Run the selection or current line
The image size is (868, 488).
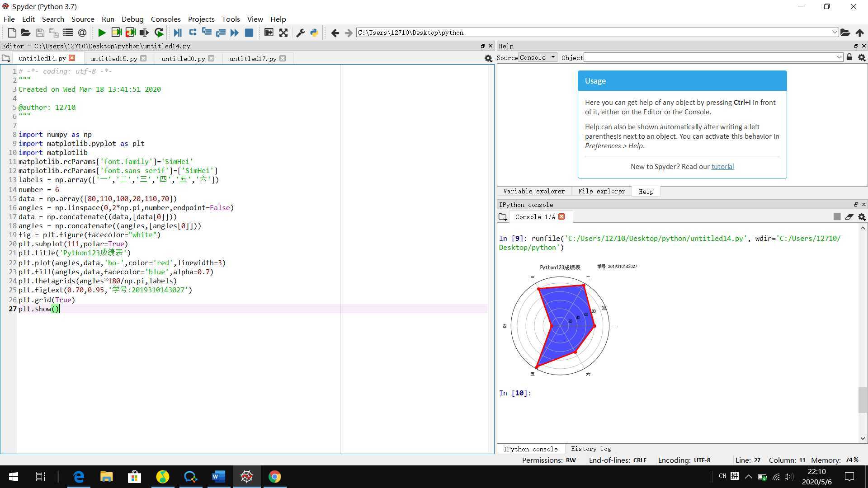[144, 33]
